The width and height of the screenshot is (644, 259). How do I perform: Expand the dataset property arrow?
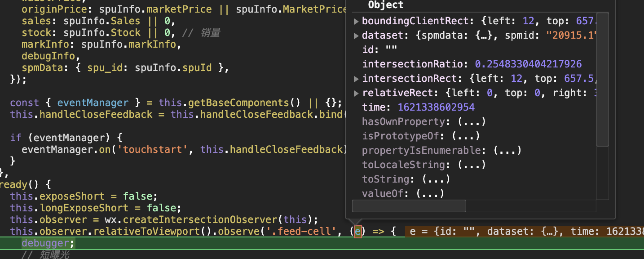[x=356, y=36]
